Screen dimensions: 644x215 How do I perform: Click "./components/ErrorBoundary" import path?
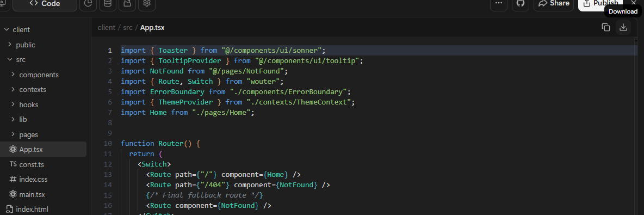click(288, 91)
